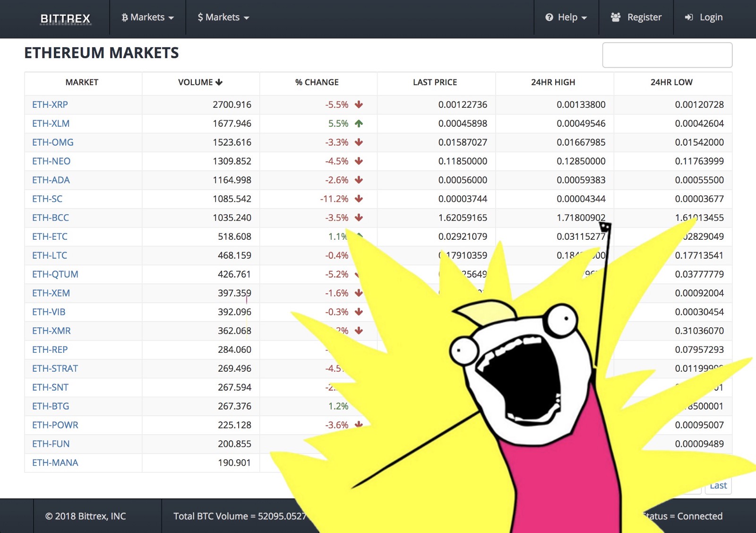Sort by the LAST PRICE column header

coord(435,82)
